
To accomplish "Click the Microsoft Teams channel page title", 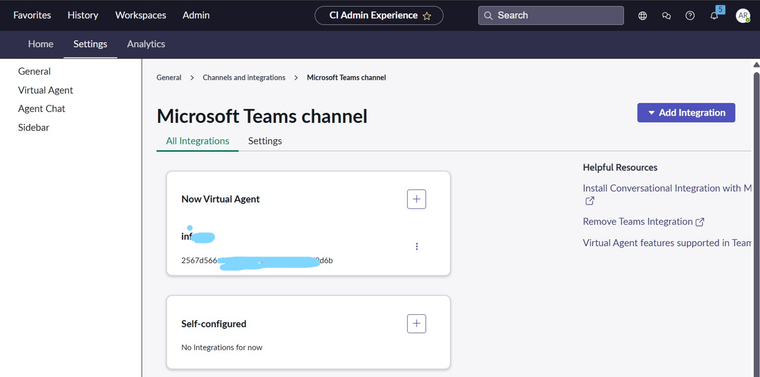I will tap(262, 116).
